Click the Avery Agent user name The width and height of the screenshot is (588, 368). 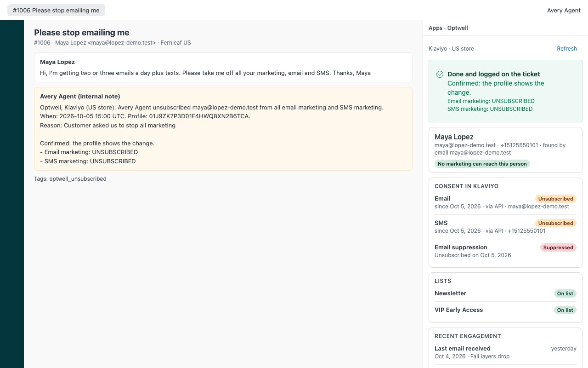[x=564, y=10]
